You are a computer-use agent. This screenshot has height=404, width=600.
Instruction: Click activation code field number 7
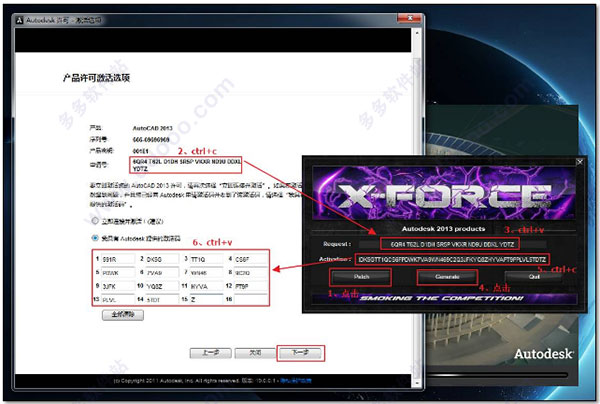tap(207, 272)
